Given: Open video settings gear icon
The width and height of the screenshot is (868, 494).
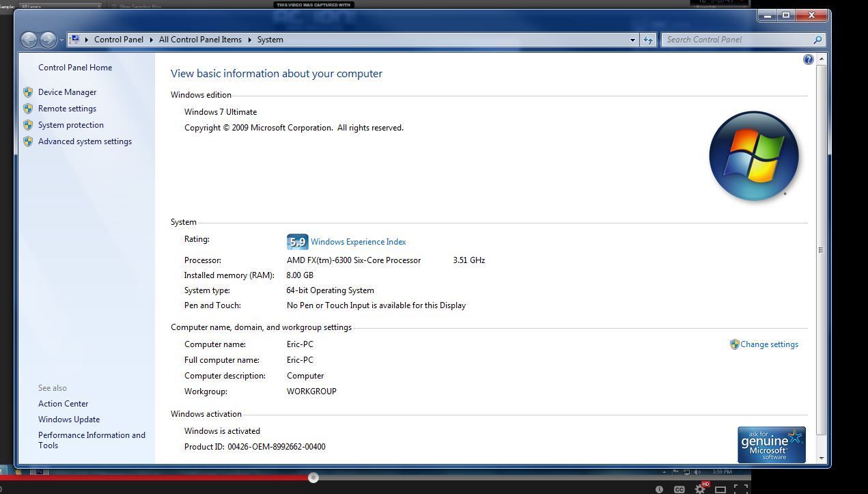Looking at the screenshot, I should 700,489.
